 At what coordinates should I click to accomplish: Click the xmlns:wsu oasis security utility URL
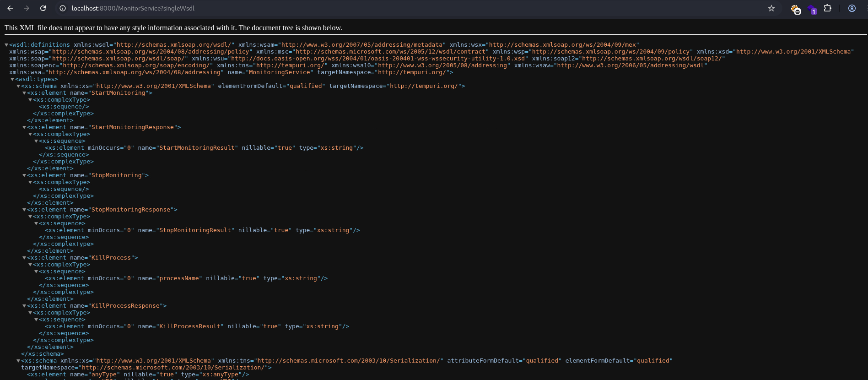(x=377, y=59)
